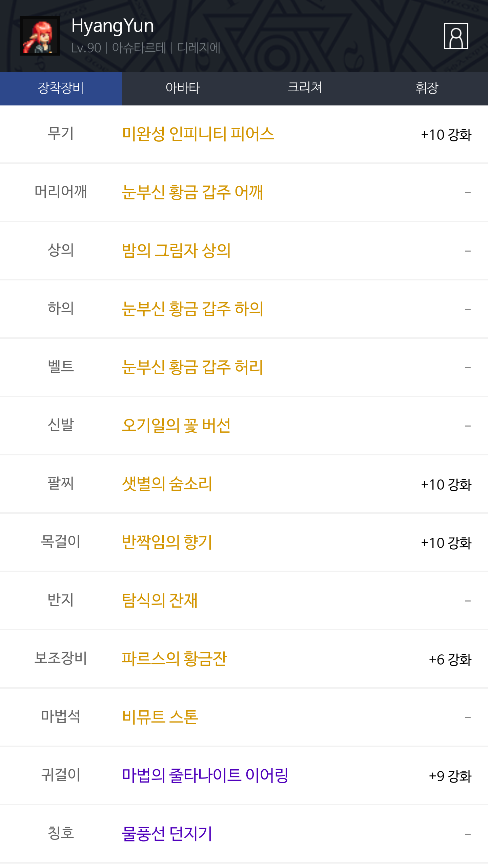
Task: Switch to the 아바타 tab
Action: point(183,88)
